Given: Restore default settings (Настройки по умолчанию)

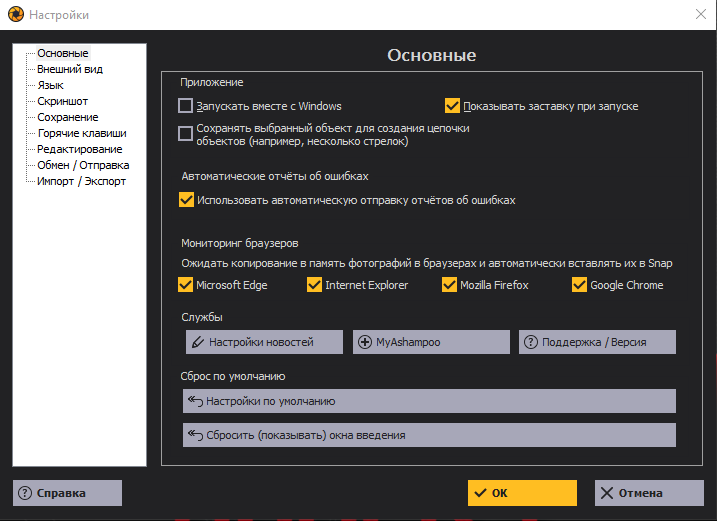Looking at the screenshot, I should pyautogui.click(x=429, y=401).
